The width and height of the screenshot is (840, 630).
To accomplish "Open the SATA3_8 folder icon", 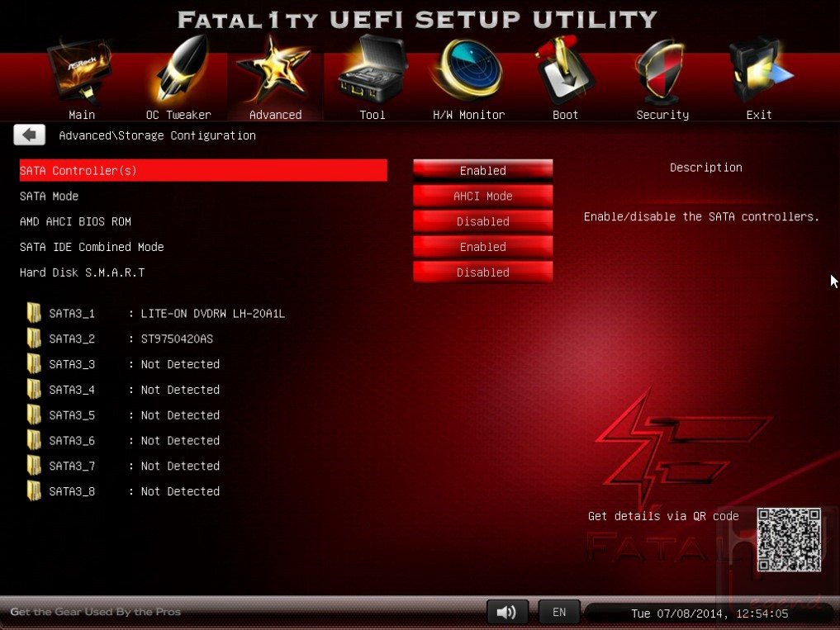I will pyautogui.click(x=34, y=491).
